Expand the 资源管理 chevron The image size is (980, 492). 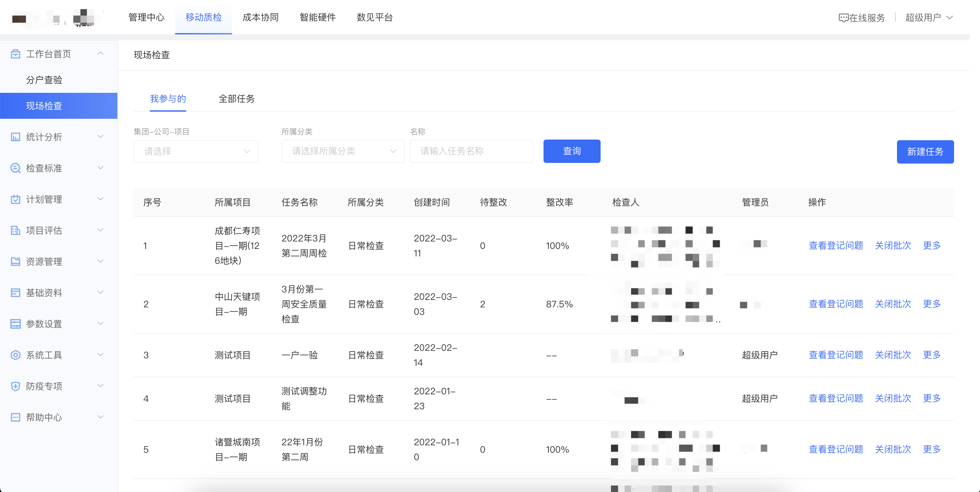coord(101,261)
